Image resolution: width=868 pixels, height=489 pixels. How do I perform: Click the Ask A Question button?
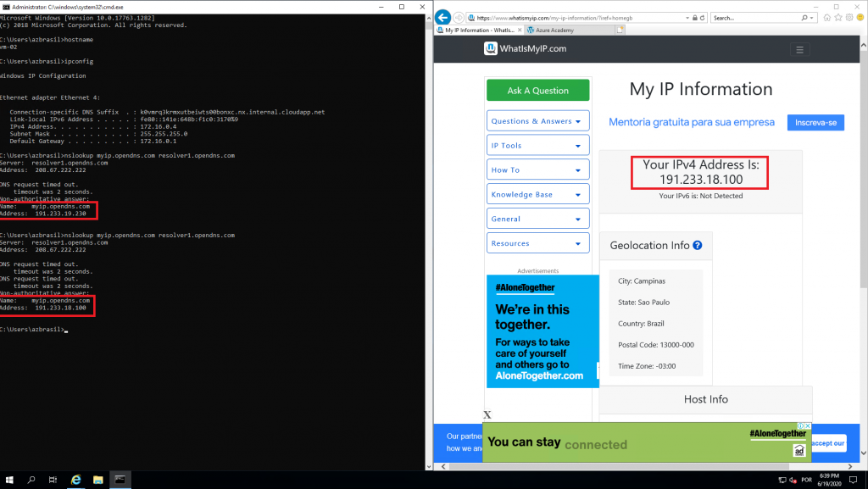pyautogui.click(x=537, y=90)
